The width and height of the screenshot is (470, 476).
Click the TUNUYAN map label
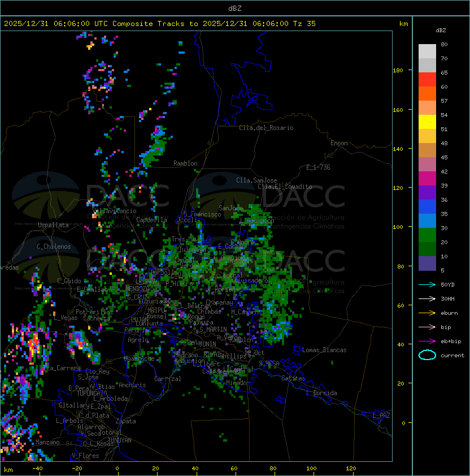tap(120, 440)
